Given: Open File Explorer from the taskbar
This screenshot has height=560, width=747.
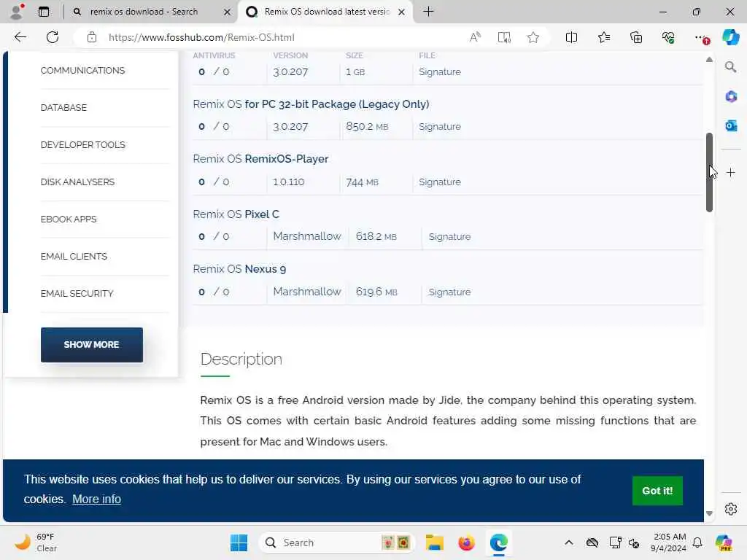Looking at the screenshot, I should pyautogui.click(x=435, y=542).
